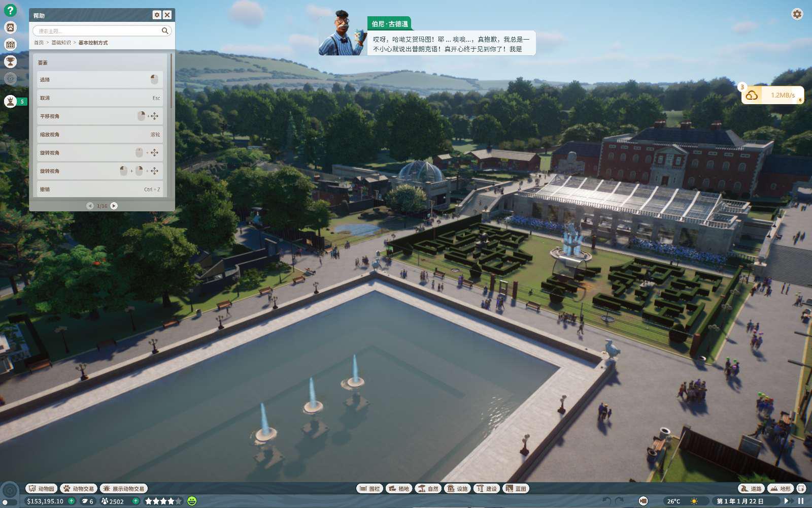Open game settings gear at top right

click(x=797, y=14)
